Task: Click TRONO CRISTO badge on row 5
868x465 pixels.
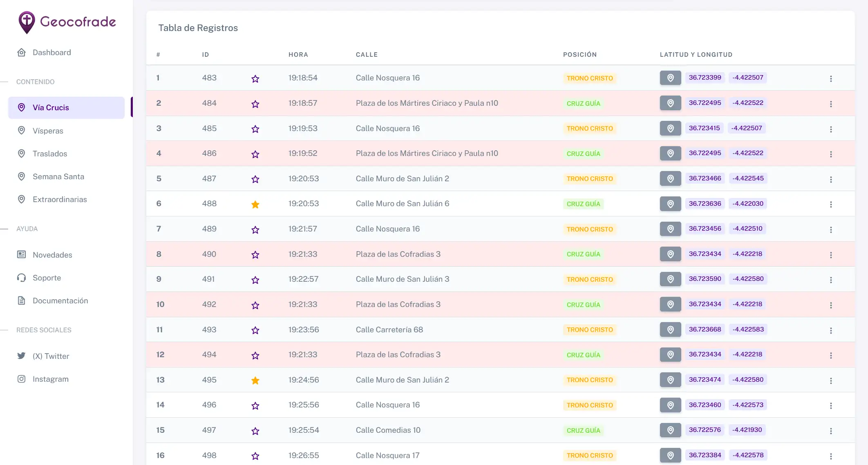Action: [590, 179]
